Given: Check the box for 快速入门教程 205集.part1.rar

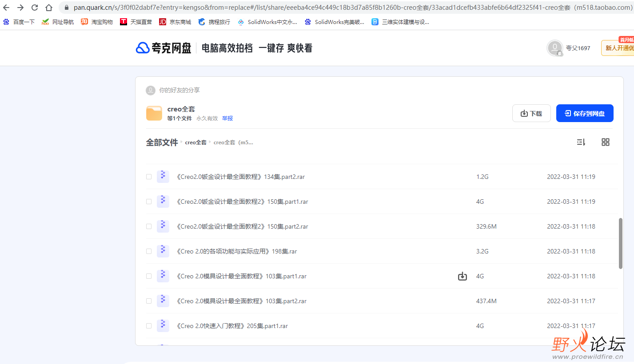Looking at the screenshot, I should (x=149, y=326).
